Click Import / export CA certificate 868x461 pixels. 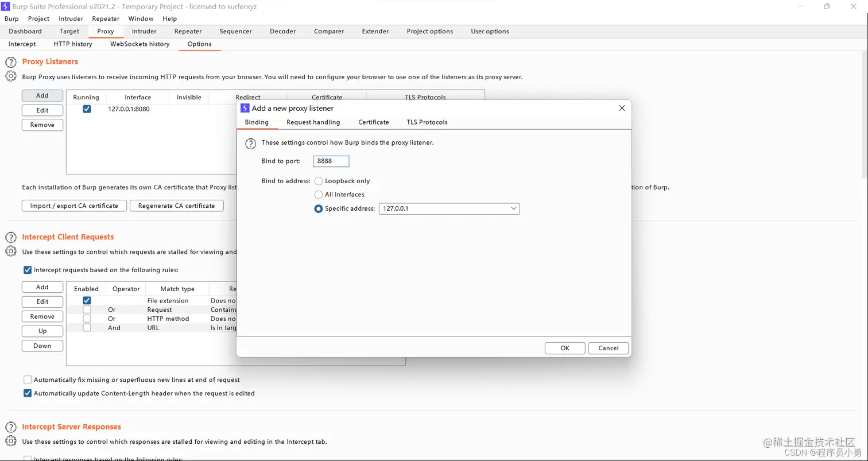[74, 206]
